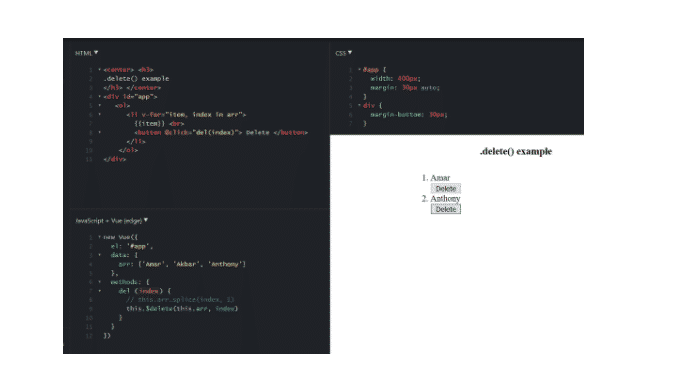Collapse the div CSS rule fold arrow

pyautogui.click(x=359, y=106)
